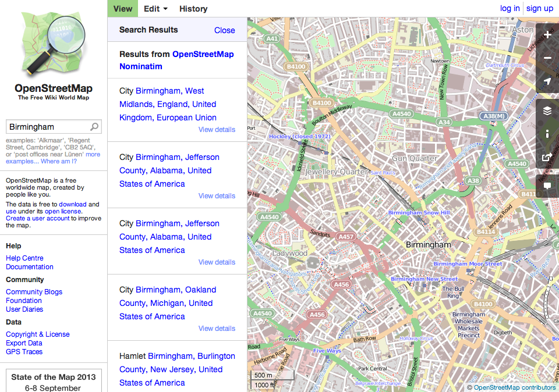Click the search magnifier icon in search box
The height and width of the screenshot is (392, 559).
tap(94, 127)
